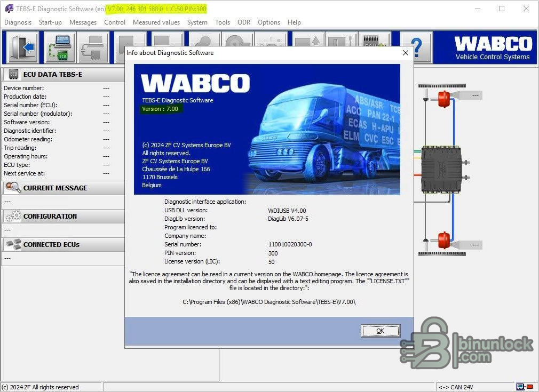This screenshot has width=539, height=392.
Task: Click the 'Version : 7.00' text in banner
Action: (x=160, y=109)
